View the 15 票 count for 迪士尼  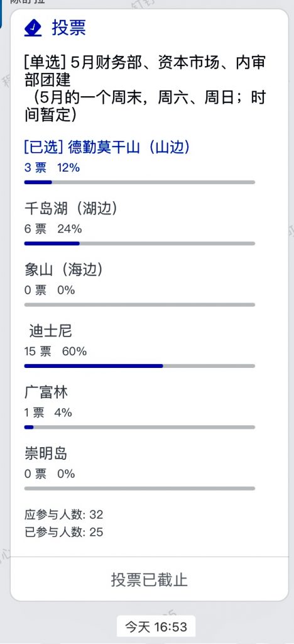(38, 352)
